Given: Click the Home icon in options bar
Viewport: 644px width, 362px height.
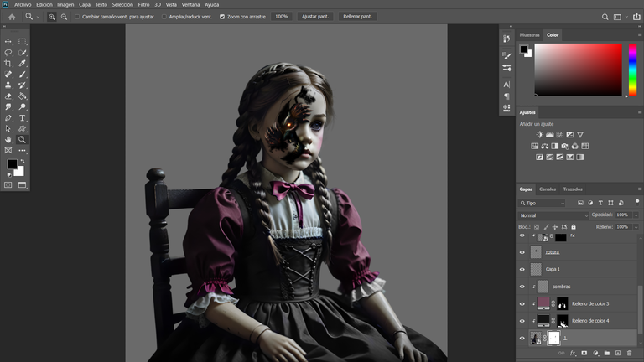Looking at the screenshot, I should [12, 17].
